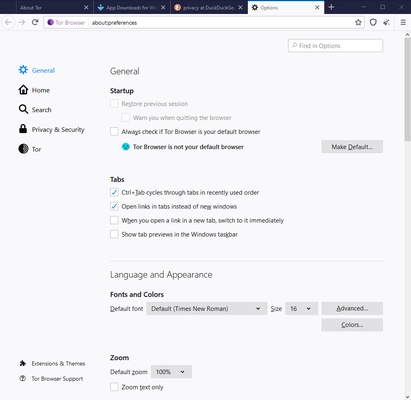Open the font Size dropdown
This screenshot has width=411, height=400.
301,308
